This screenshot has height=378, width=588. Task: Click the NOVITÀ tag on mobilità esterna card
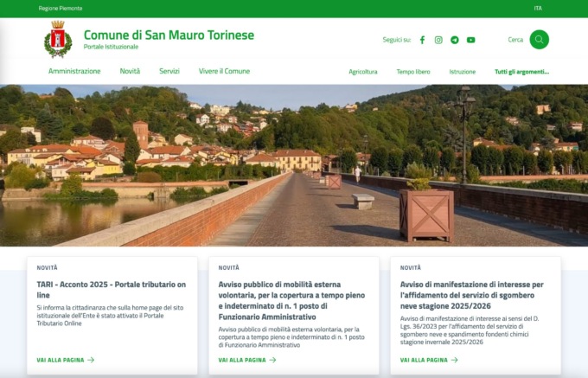pyautogui.click(x=229, y=268)
